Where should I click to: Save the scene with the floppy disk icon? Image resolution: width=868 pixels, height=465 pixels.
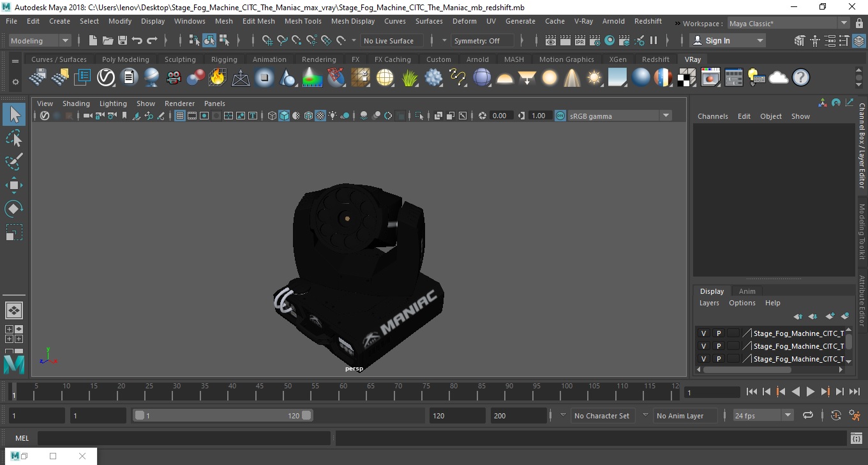pyautogui.click(x=122, y=40)
